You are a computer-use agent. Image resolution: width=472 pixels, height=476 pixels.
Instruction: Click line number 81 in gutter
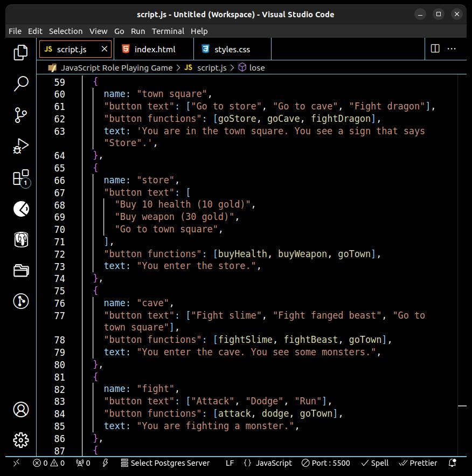59,377
